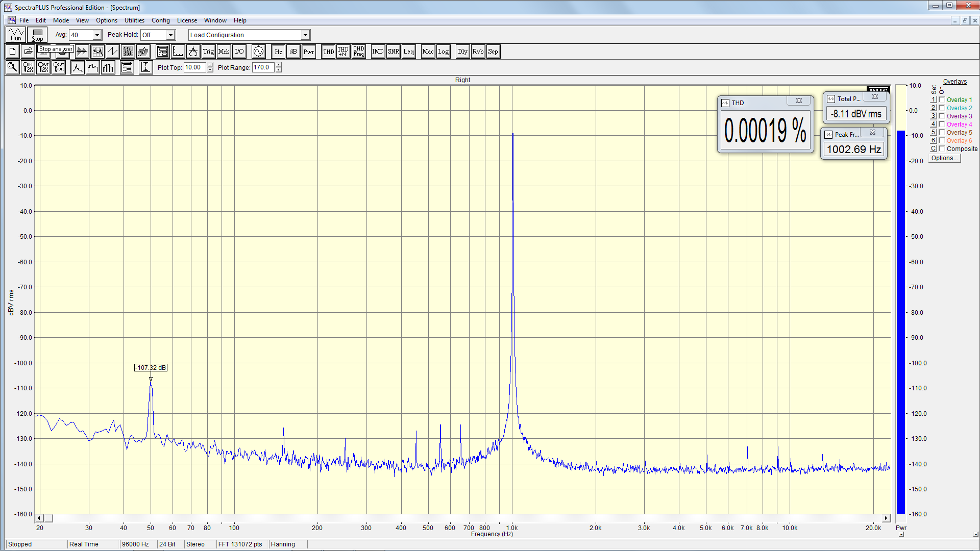The image size is (980, 551).
Task: Check the Composite overlay checkbox
Action: coord(942,149)
